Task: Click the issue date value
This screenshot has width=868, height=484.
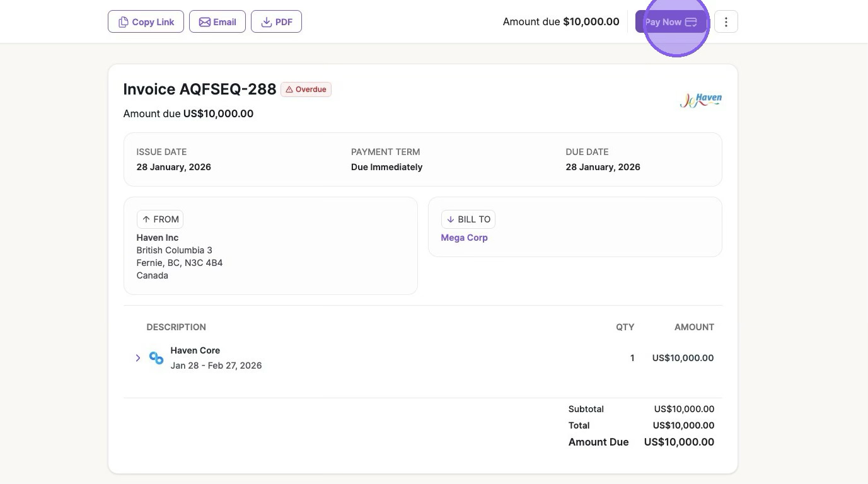Action: tap(173, 167)
